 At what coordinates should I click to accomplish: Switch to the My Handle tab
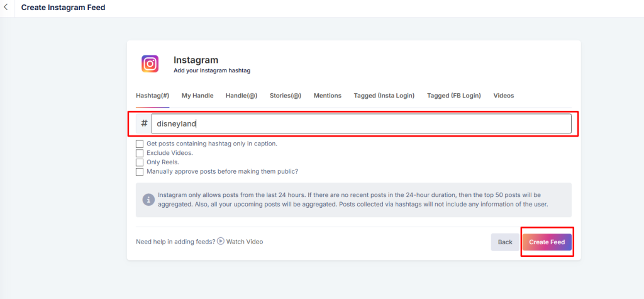coord(197,96)
